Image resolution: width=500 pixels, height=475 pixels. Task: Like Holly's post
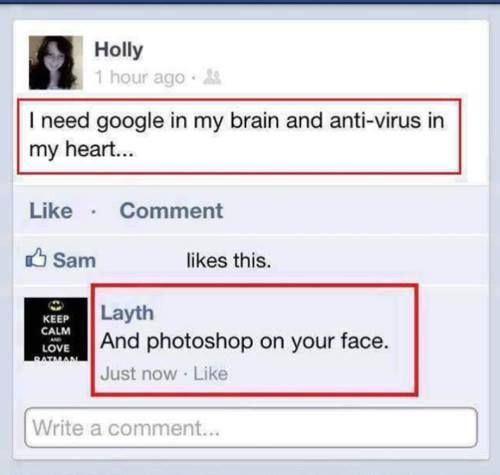(x=51, y=211)
